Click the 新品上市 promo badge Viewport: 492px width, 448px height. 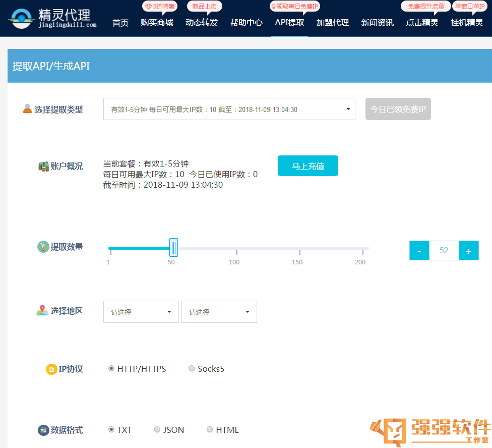pos(204,6)
